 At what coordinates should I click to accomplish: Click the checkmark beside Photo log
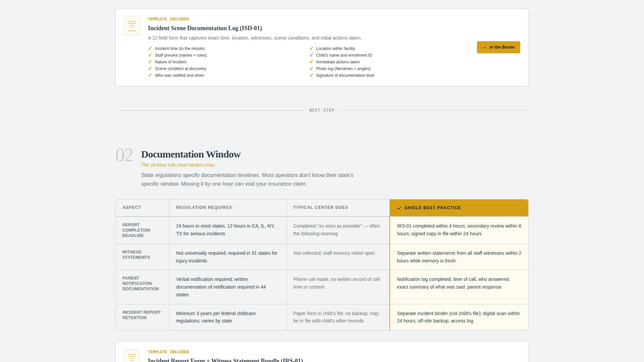pos(311,69)
